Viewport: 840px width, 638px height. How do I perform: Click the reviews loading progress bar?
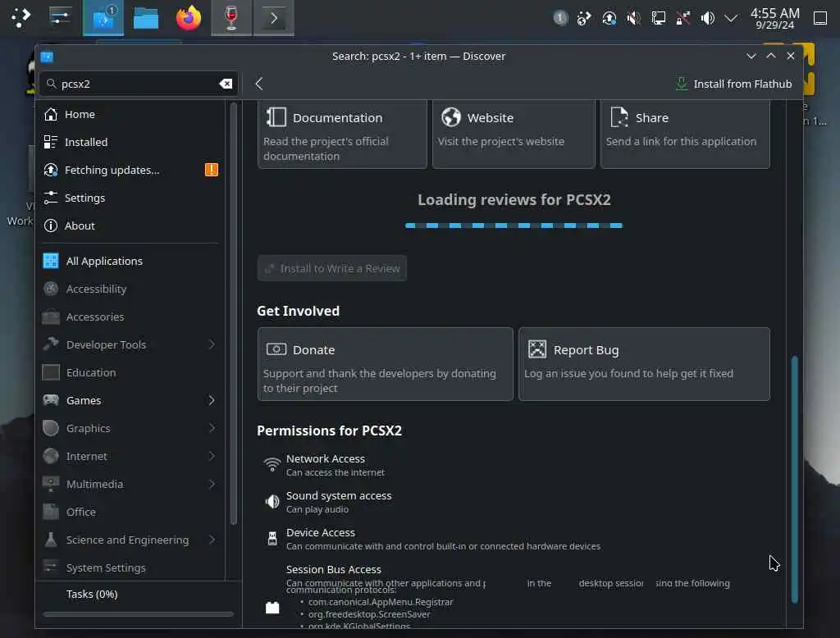coord(514,226)
